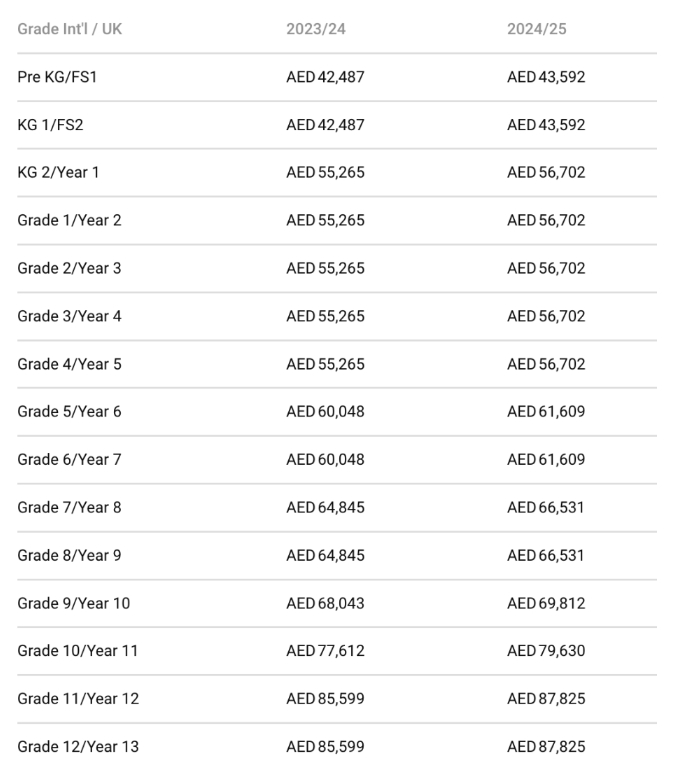
Task: Select the 2024/25 column header
Action: pos(536,29)
